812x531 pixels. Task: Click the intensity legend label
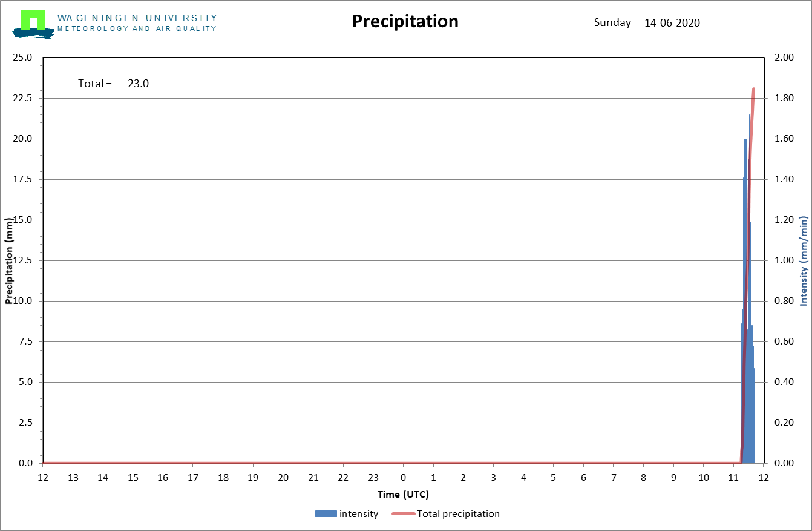coord(359,514)
